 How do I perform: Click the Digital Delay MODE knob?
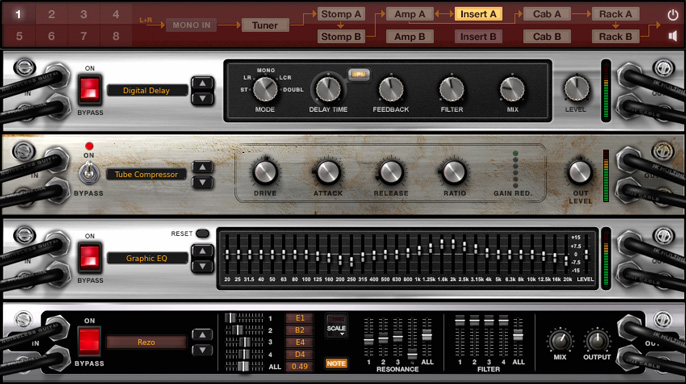[x=265, y=89]
